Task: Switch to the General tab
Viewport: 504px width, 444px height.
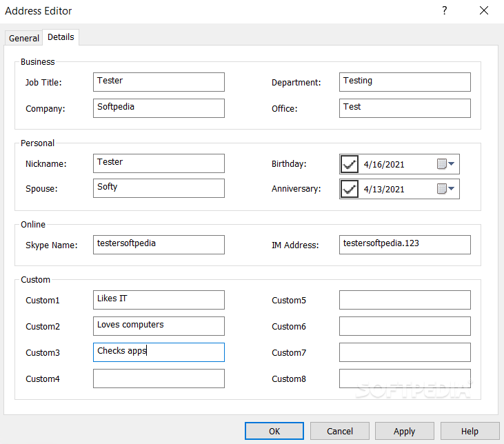Action: (23, 38)
